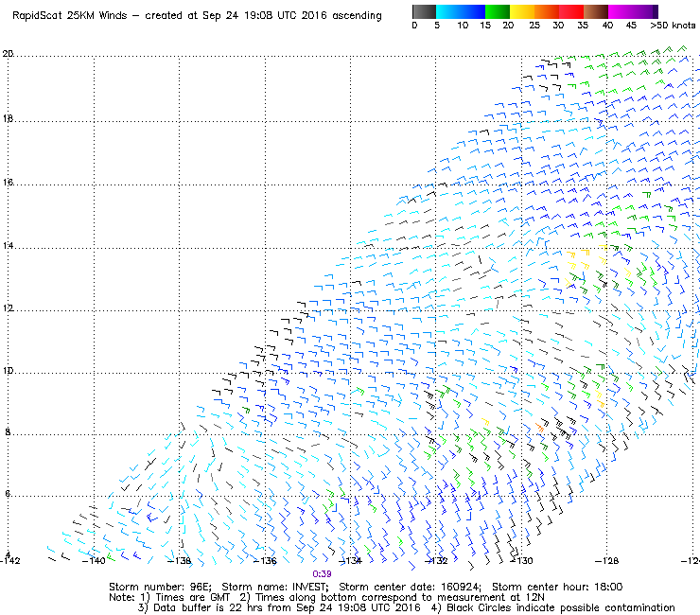Screen dimensions: 700x615
Task: Click legend tick label 10
Action: 463,26
